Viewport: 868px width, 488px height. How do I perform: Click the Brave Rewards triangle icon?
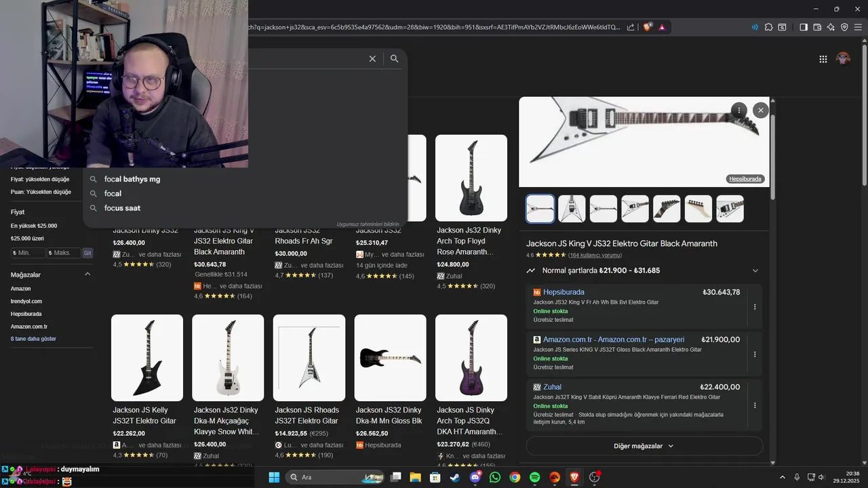click(662, 27)
